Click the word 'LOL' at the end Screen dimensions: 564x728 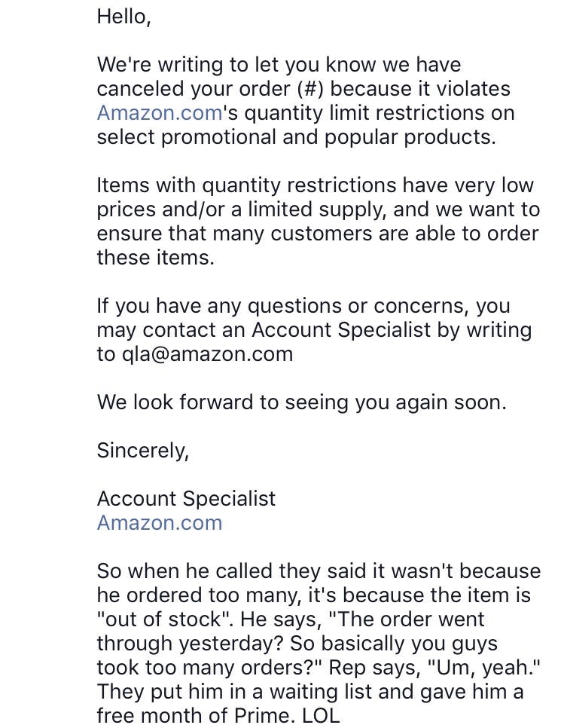tap(321, 715)
